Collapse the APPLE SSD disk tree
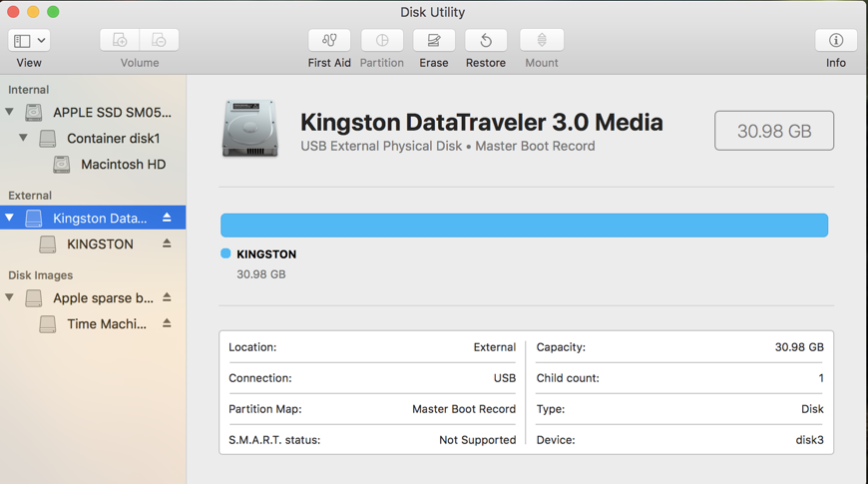Viewport: 868px width, 484px height. 9,112
